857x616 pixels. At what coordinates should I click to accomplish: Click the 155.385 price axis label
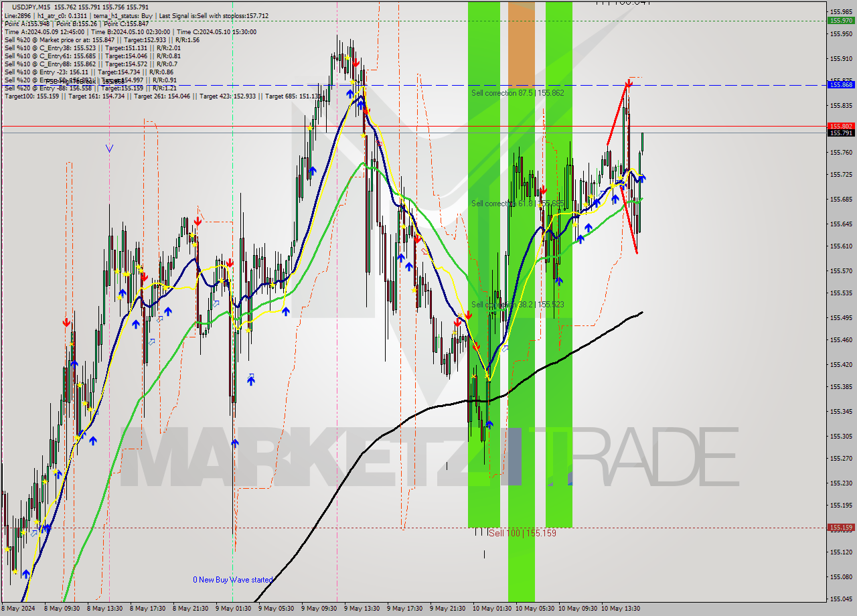click(x=841, y=387)
